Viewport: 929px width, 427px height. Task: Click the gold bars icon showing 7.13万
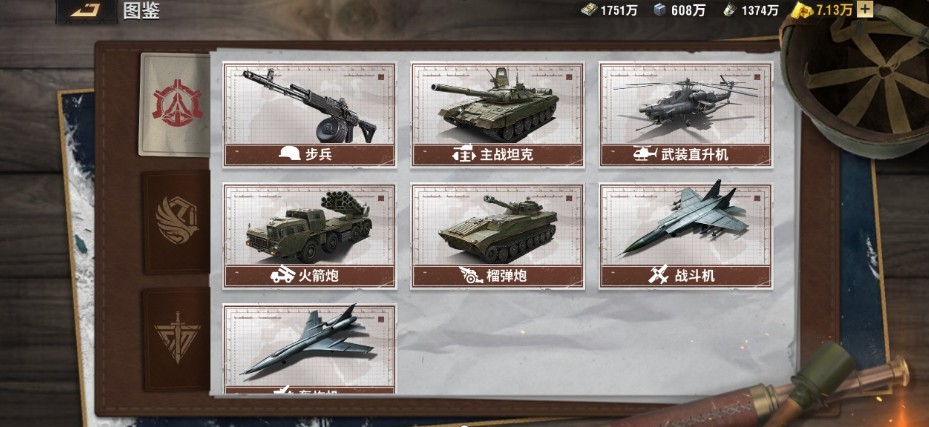(x=803, y=9)
